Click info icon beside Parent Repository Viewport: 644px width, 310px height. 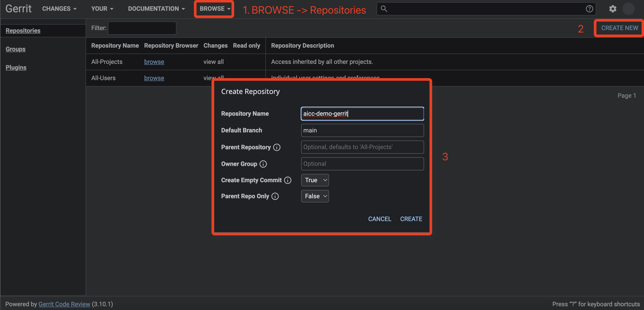coord(277,147)
